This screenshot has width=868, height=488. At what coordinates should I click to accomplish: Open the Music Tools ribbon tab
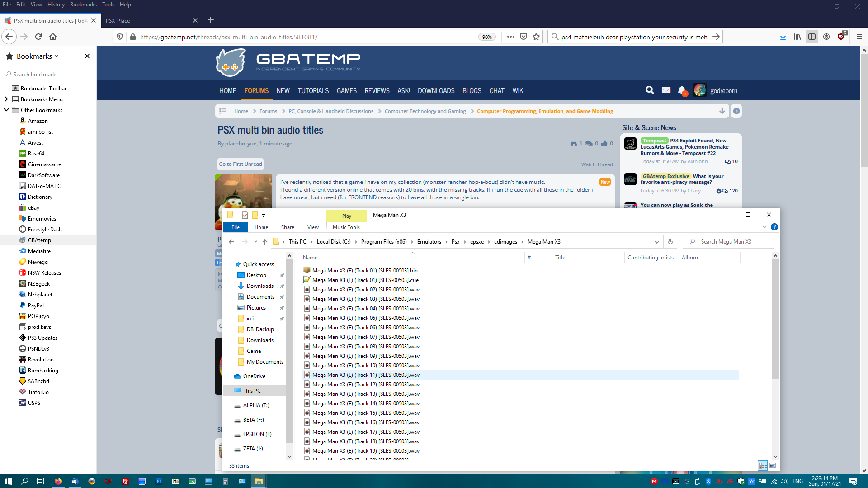click(x=346, y=227)
